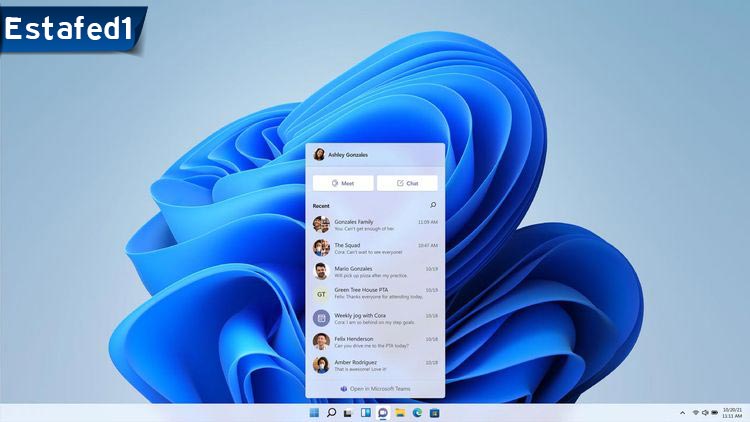
Task: Expand the hidden system tray icons chevron
Action: point(683,413)
